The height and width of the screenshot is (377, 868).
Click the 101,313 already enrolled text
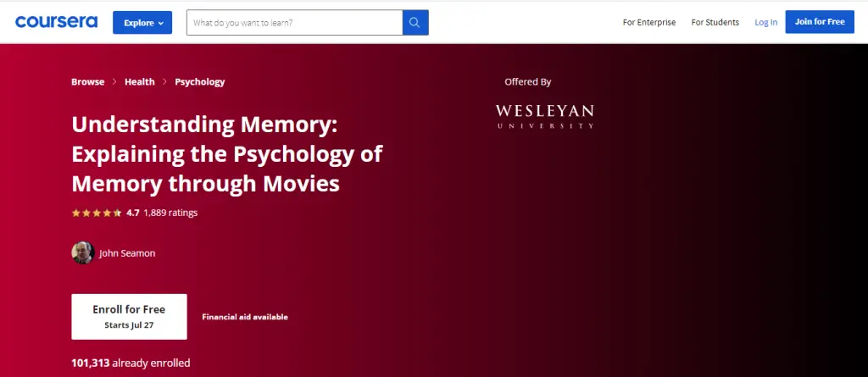pyautogui.click(x=131, y=363)
